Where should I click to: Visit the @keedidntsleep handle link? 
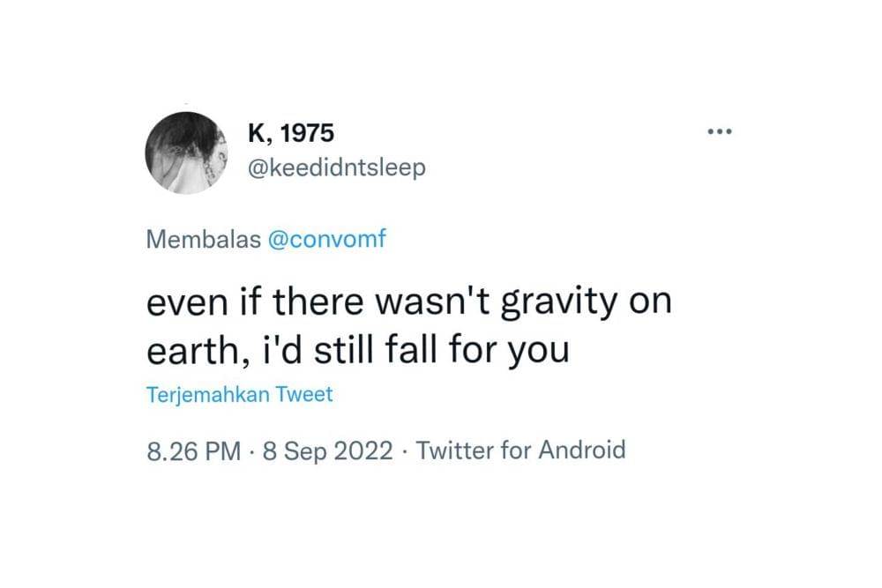[x=338, y=167]
